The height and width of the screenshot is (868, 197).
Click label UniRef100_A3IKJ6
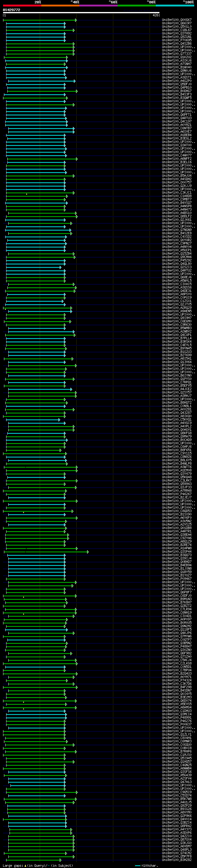(x=177, y=61)
